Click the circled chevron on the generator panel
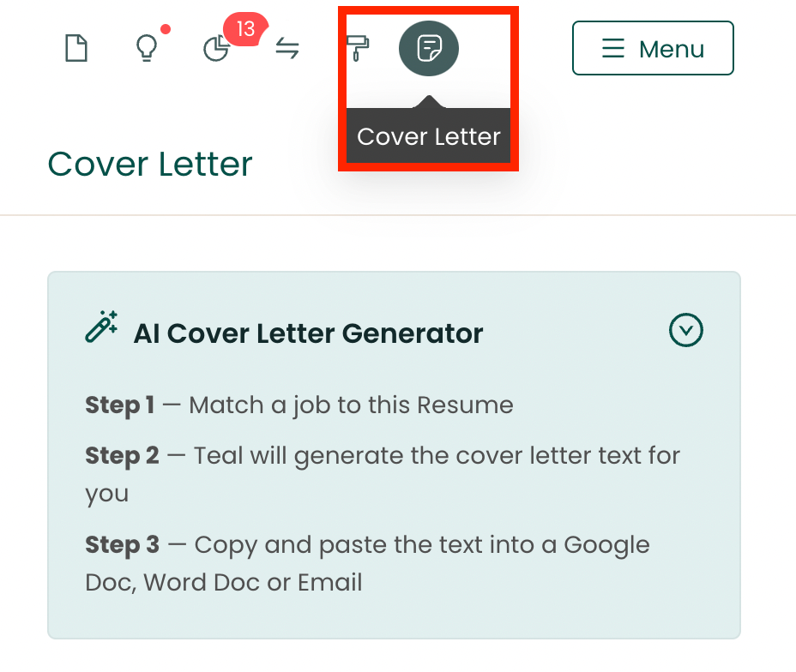Viewport: 796px width, 672px height. (685, 330)
